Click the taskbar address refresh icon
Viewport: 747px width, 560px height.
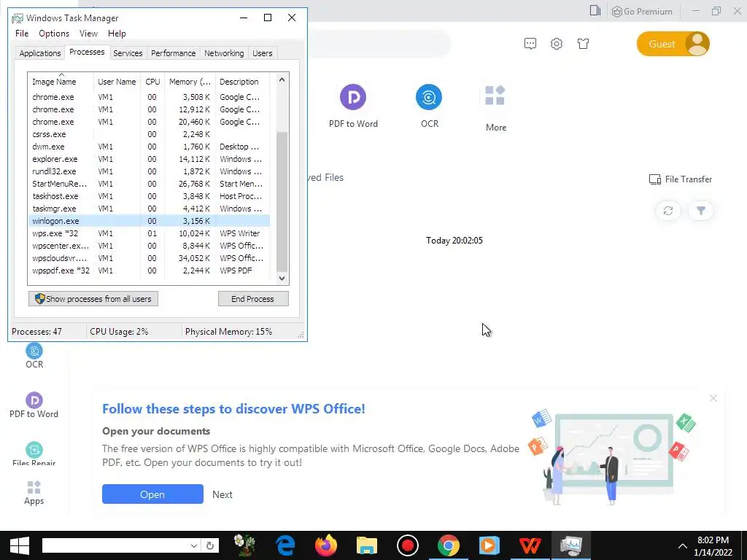click(209, 545)
